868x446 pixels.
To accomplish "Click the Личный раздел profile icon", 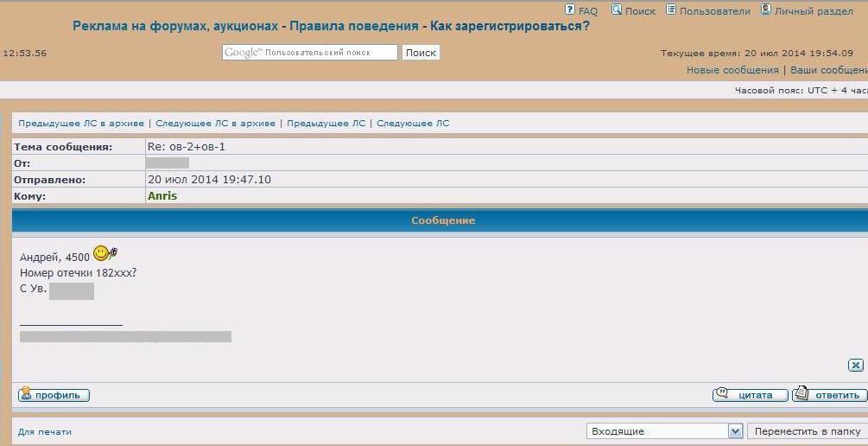I will (x=766, y=10).
